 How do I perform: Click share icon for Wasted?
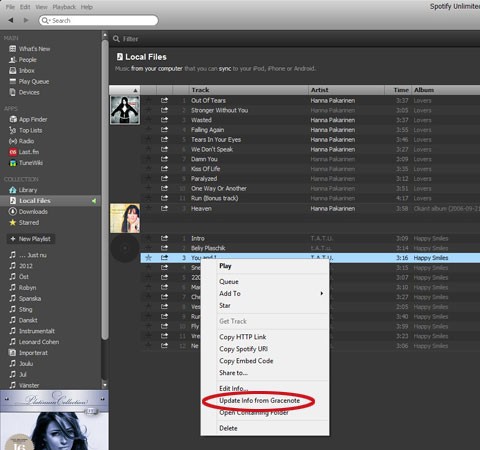(164, 120)
